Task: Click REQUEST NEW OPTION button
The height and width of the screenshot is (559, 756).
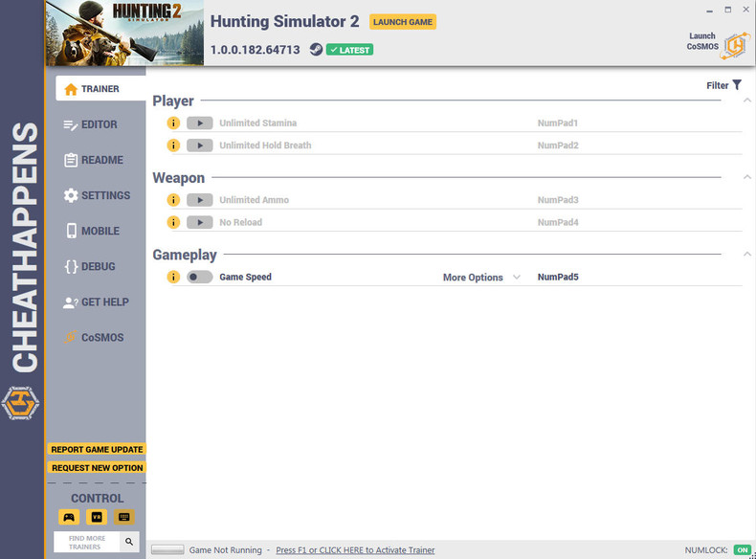Action: point(97,468)
